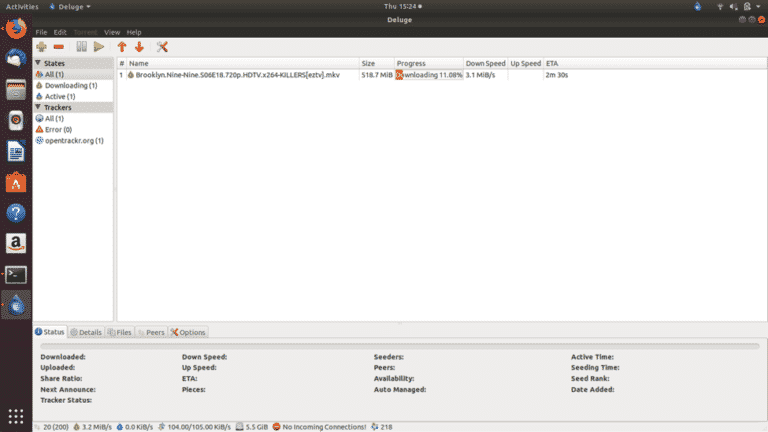Open the File menu
The height and width of the screenshot is (432, 768).
(x=41, y=32)
